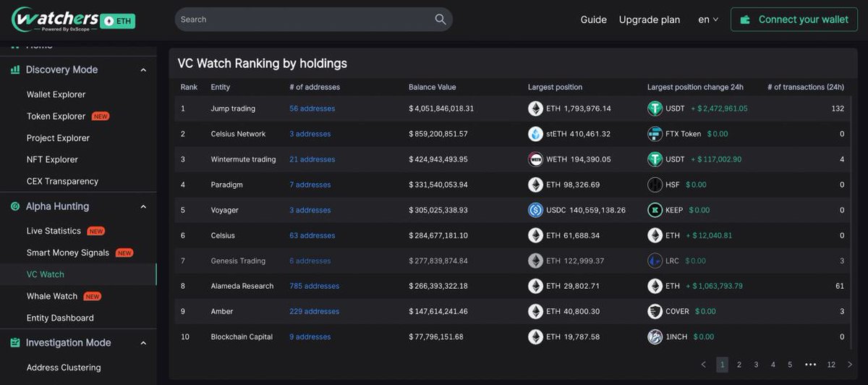This screenshot has height=385, width=868.
Task: Open Blockchain Capital's 9 addresses link
Action: point(310,337)
